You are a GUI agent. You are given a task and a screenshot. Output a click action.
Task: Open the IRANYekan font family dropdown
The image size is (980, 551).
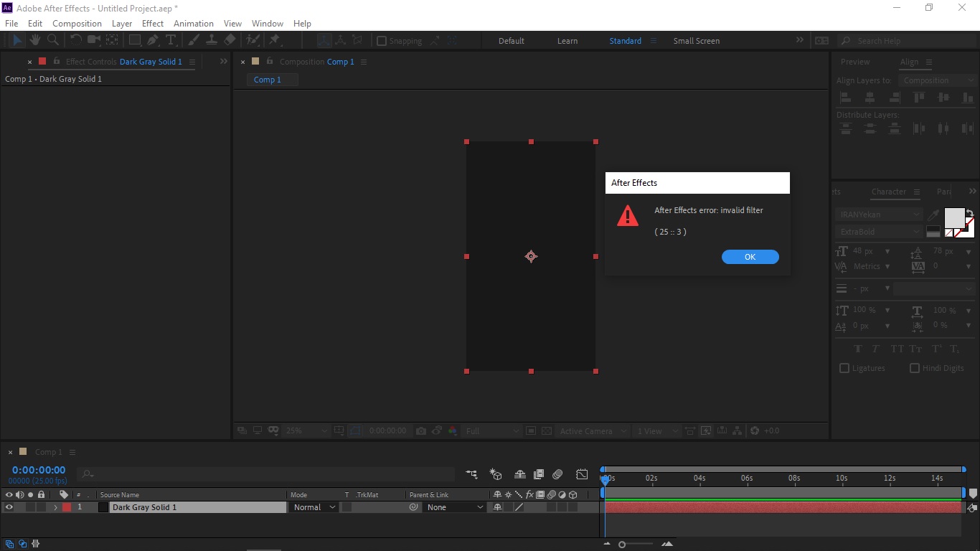880,215
